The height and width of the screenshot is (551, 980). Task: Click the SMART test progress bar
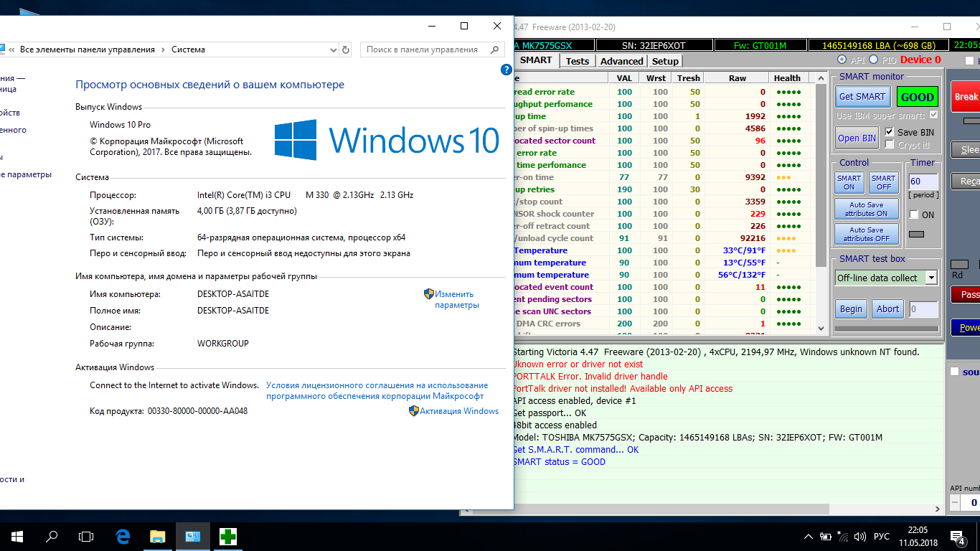(x=886, y=329)
